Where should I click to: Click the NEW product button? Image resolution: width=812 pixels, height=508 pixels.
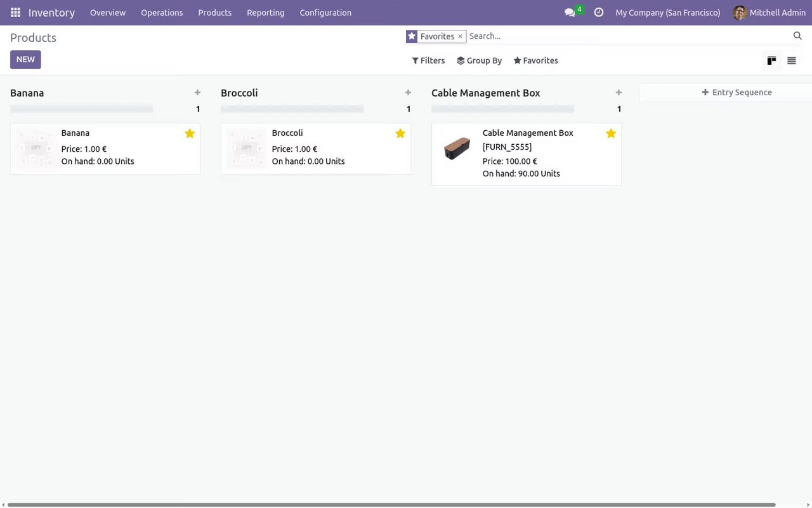(25, 60)
